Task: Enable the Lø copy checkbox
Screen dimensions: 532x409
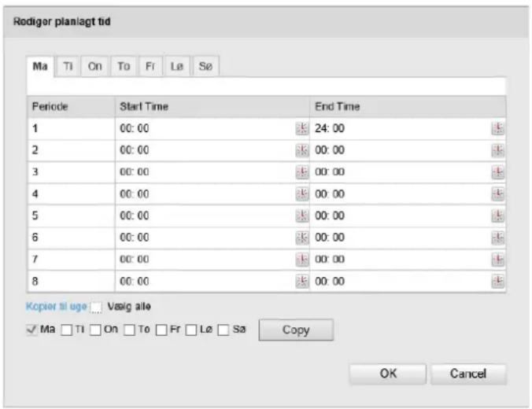Action: point(191,330)
